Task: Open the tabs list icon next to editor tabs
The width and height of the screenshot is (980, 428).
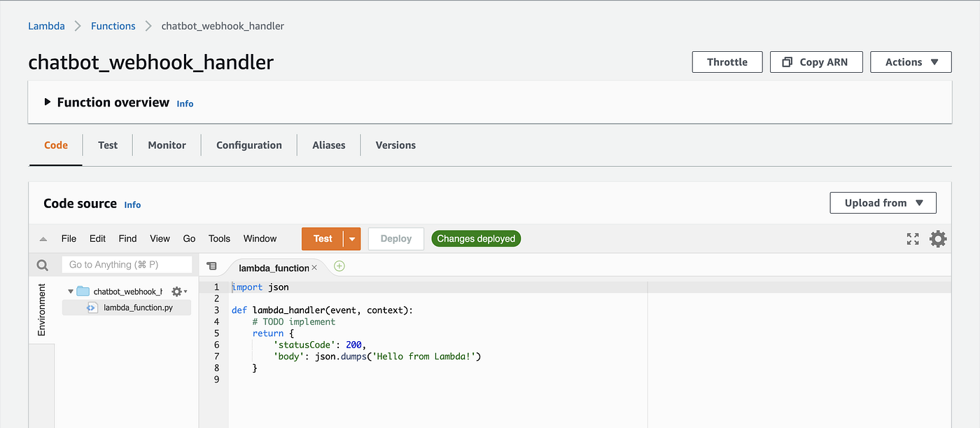Action: click(212, 267)
